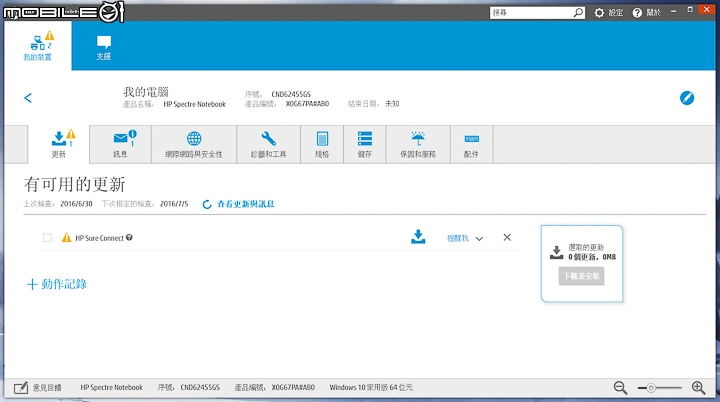The width and height of the screenshot is (720, 402).
Task: Dismiss the HP Sure Connect update
Action: pos(507,238)
